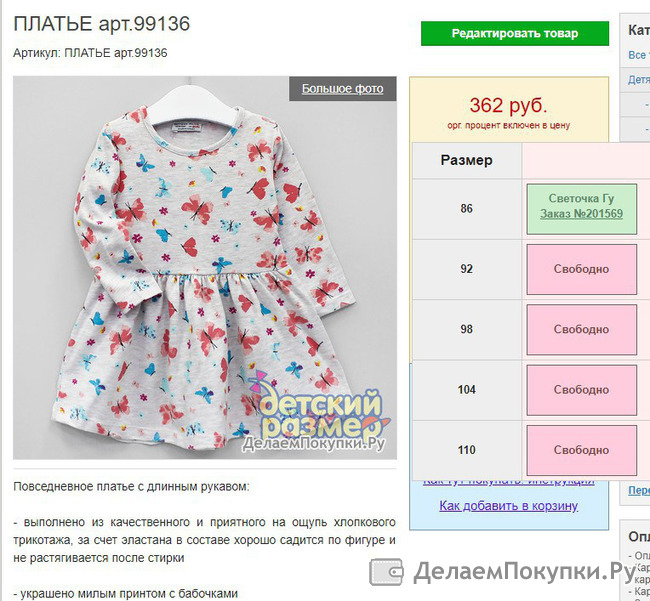
Task: Open order link Заказ №201569
Action: (581, 214)
